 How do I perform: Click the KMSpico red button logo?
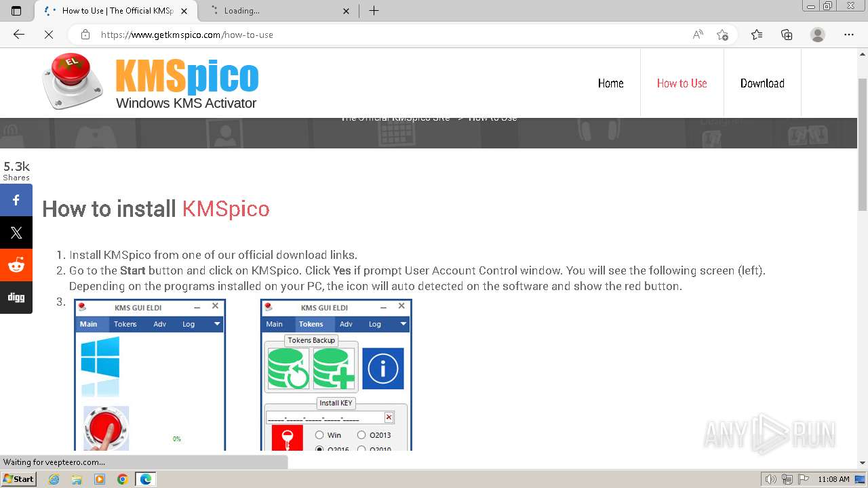72,81
